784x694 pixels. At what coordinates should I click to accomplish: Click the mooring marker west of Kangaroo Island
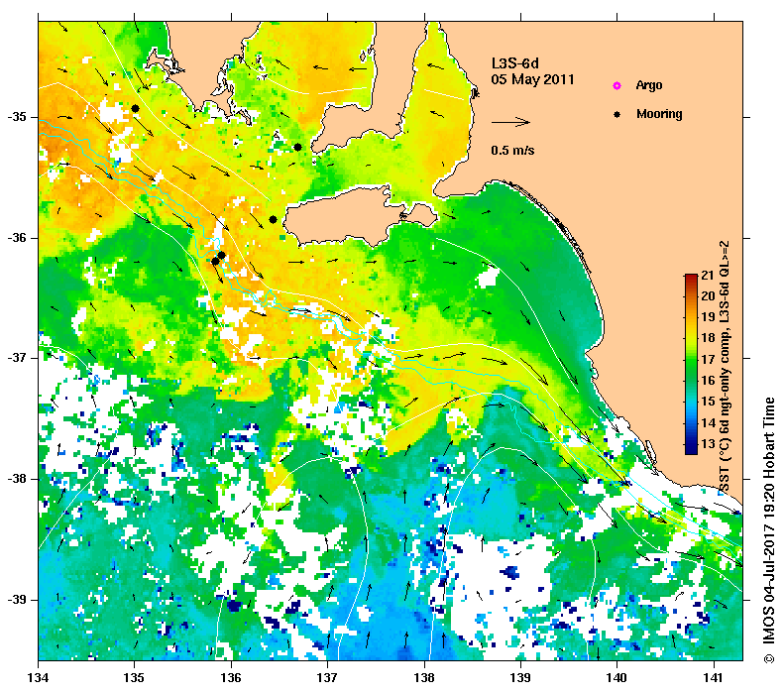click(273, 219)
